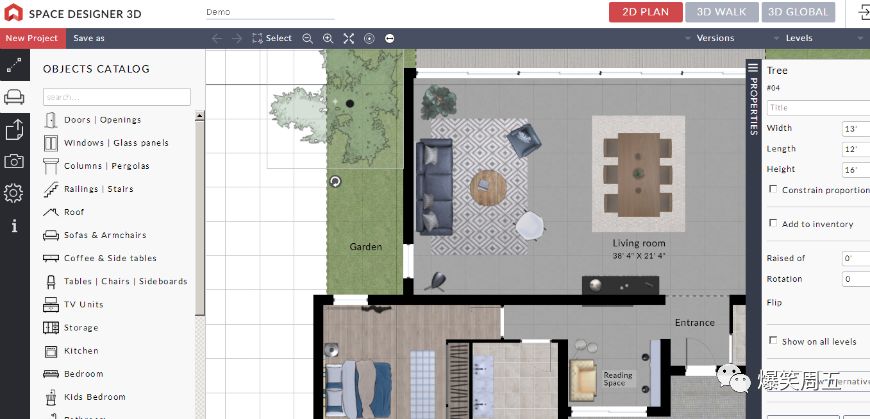The height and width of the screenshot is (419, 870).
Task: Click the Save as button
Action: [89, 38]
